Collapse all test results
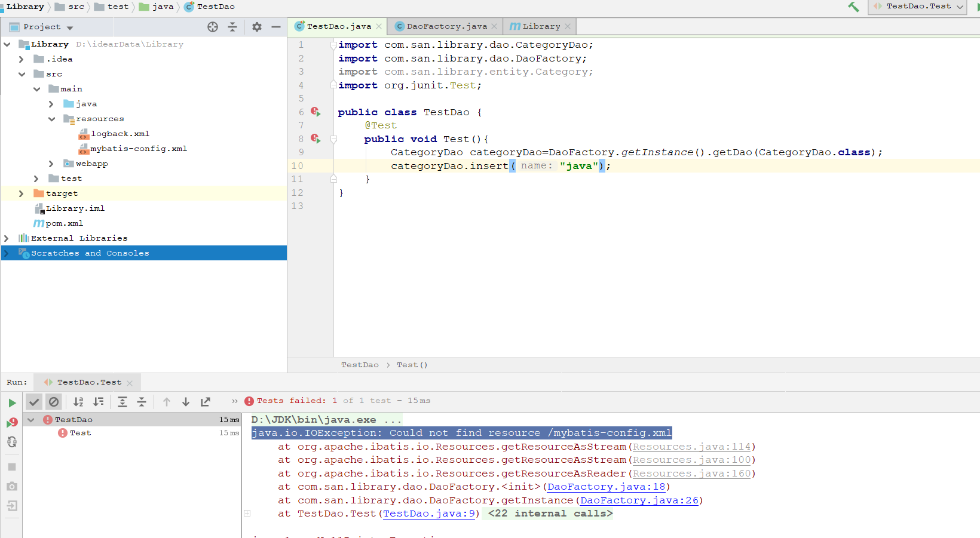The height and width of the screenshot is (538, 980). coord(142,402)
